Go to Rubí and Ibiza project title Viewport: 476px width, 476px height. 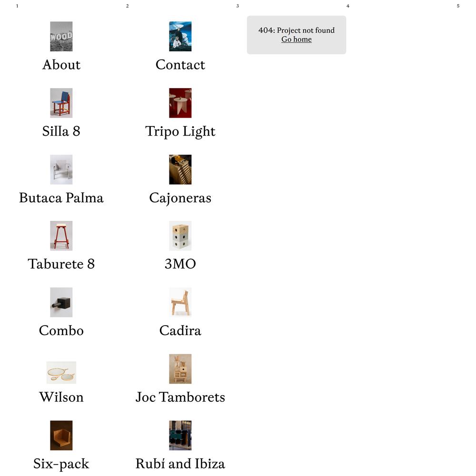point(180,464)
